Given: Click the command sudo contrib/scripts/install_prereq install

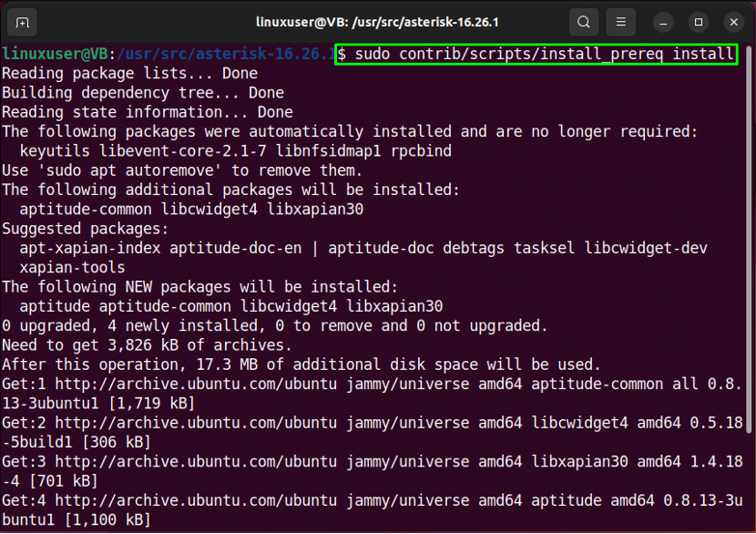Looking at the screenshot, I should [x=545, y=54].
